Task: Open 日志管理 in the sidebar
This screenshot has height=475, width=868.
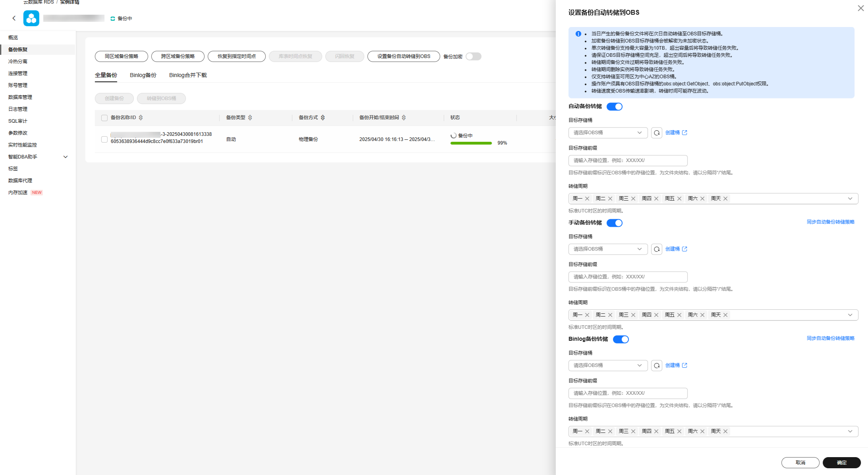Action: tap(18, 109)
